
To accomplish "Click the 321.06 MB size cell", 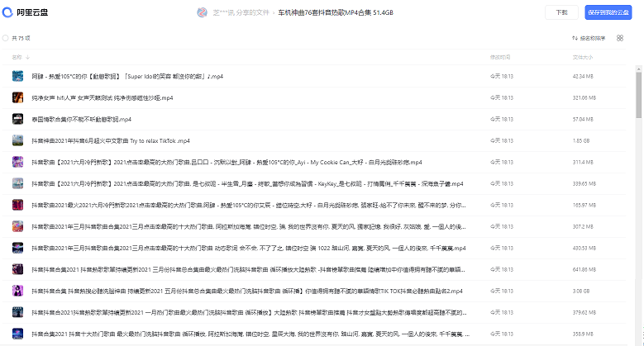I will (584, 97).
